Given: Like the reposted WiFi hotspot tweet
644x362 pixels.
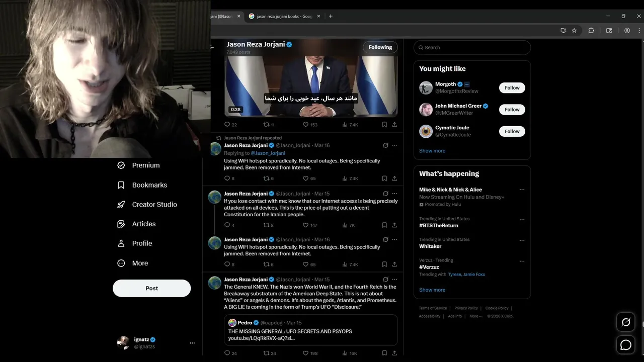Looking at the screenshot, I should tap(309, 178).
